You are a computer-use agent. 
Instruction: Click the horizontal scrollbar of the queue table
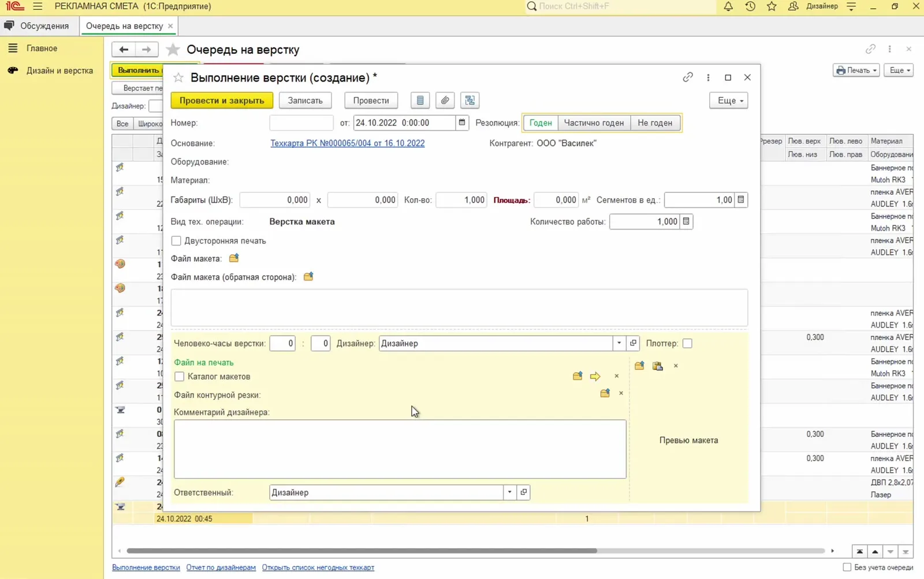(x=362, y=551)
